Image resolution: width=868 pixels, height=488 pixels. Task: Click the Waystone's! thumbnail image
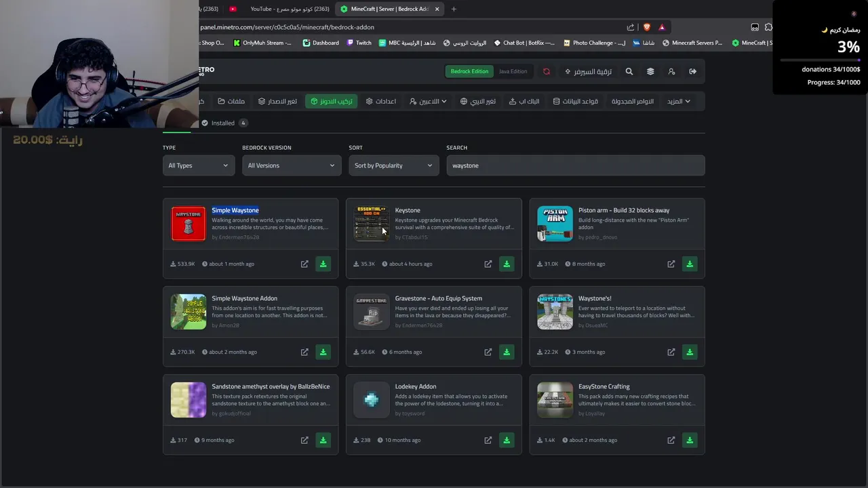555,312
